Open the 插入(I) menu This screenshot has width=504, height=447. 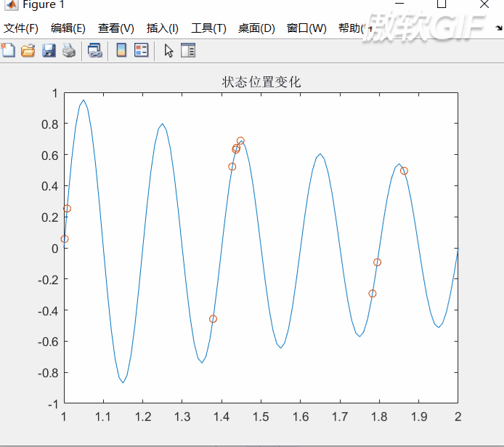tap(163, 28)
